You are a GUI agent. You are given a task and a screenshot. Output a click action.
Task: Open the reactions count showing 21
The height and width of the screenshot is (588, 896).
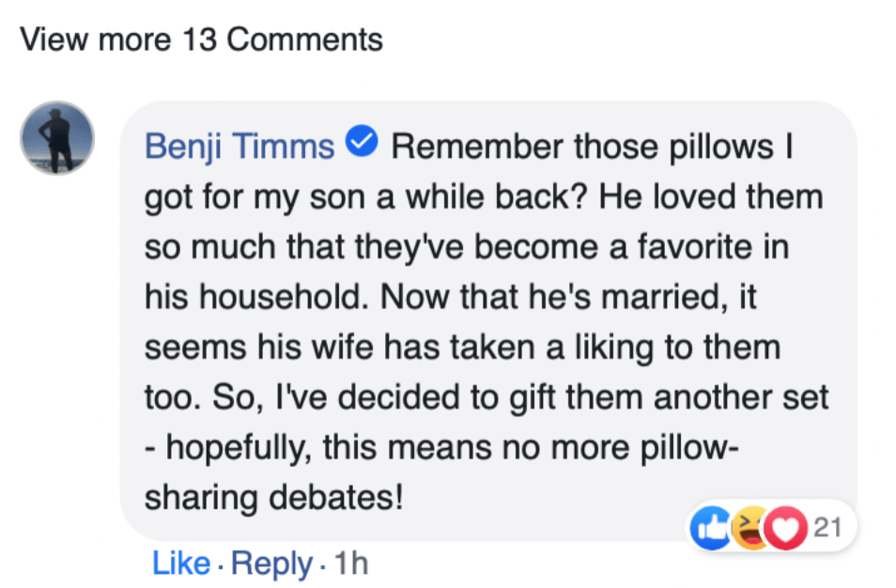(827, 528)
